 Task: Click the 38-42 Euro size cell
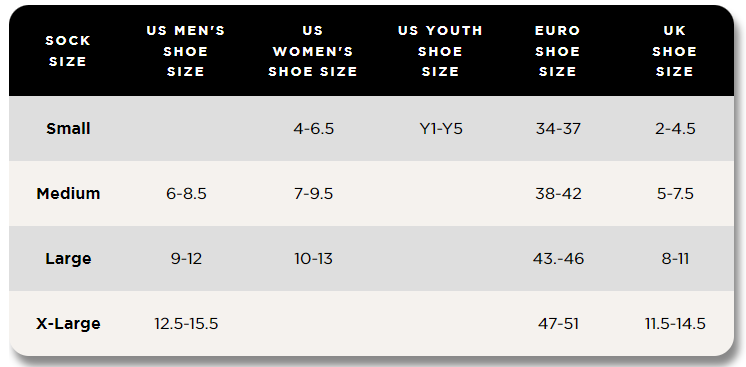click(x=558, y=194)
